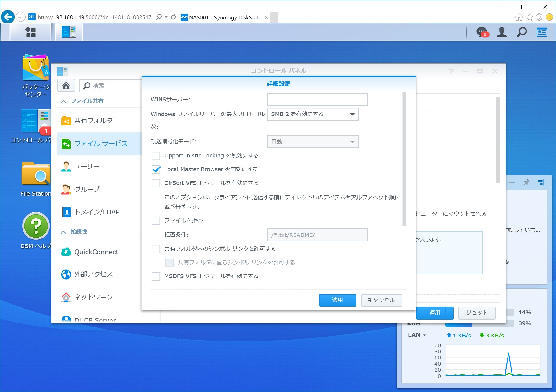This screenshot has height=392, width=556.
Task: Open パッケージ センター from the desktop
Action: [x=36, y=68]
